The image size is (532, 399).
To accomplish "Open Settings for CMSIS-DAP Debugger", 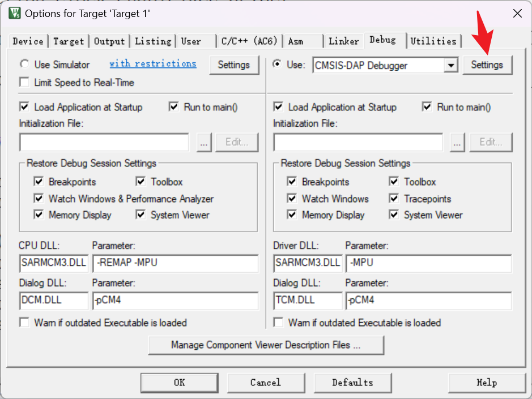I will tap(487, 65).
